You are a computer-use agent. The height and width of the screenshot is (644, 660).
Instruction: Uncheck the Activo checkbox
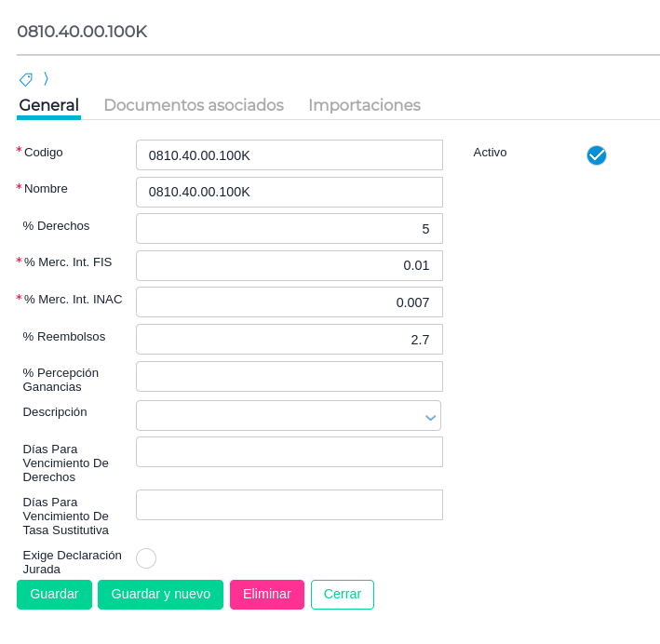[x=597, y=155]
